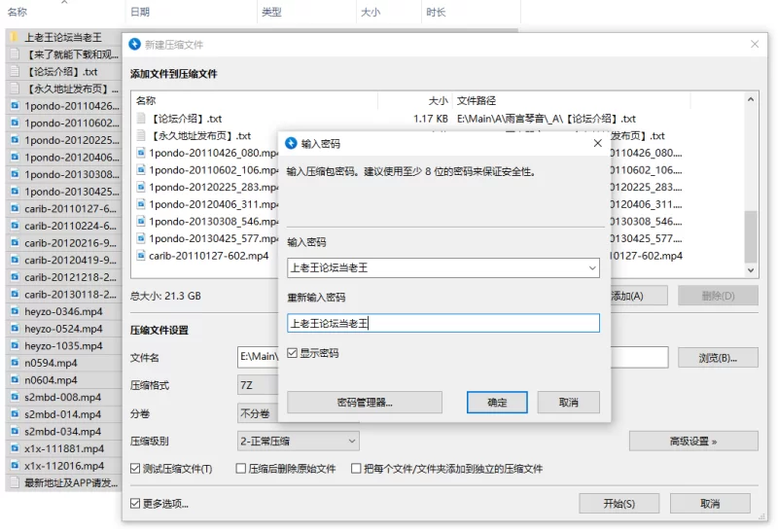The width and height of the screenshot is (778, 532).
Task: Select carib-20110127-602.mp4 icon in archive list
Action: tap(141, 256)
